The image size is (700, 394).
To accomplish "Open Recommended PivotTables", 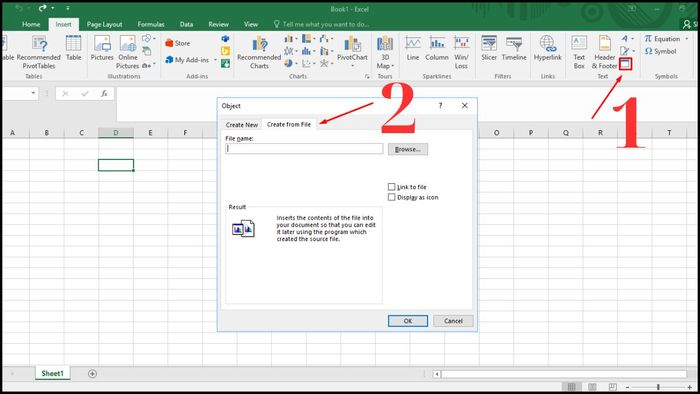I will [x=39, y=53].
